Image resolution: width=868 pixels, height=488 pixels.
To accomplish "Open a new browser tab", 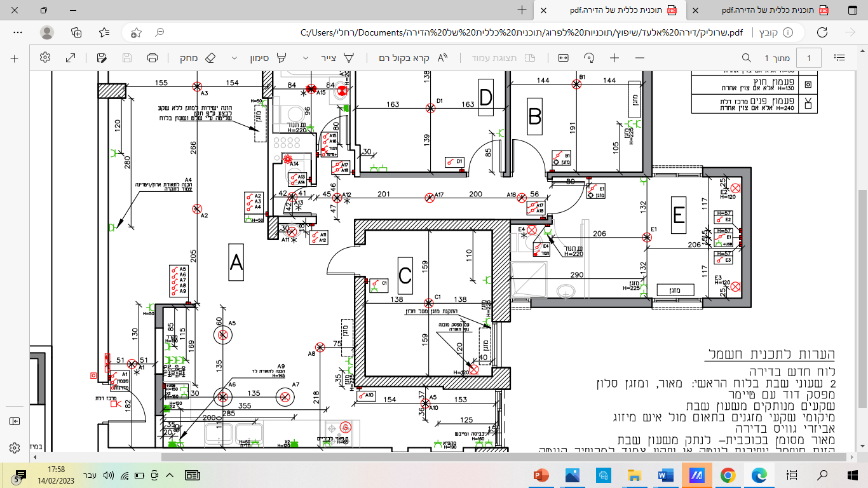I will pos(522,10).
